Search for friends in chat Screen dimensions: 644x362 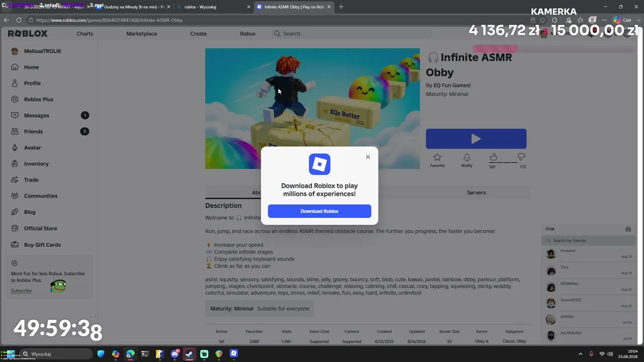click(x=588, y=241)
